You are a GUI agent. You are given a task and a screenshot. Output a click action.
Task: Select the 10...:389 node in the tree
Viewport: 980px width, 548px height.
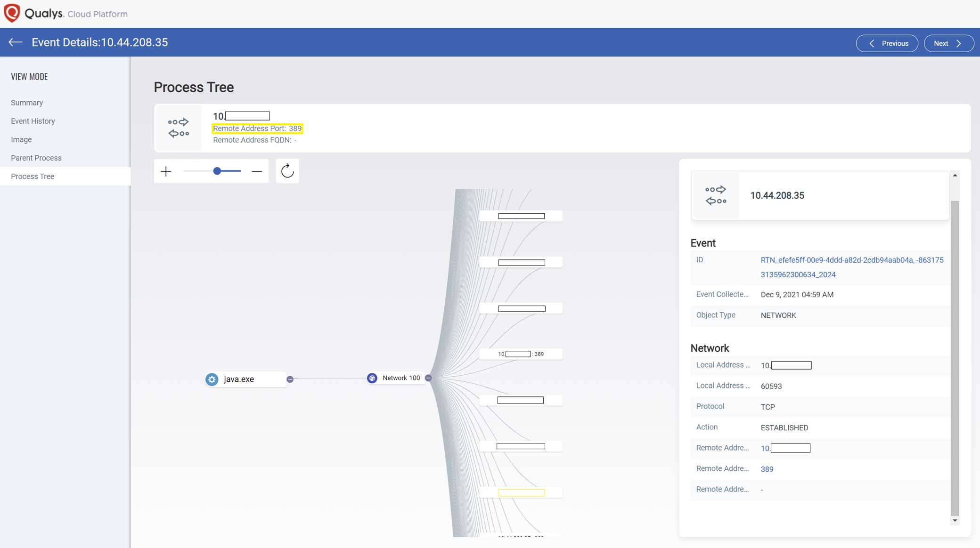click(x=521, y=353)
